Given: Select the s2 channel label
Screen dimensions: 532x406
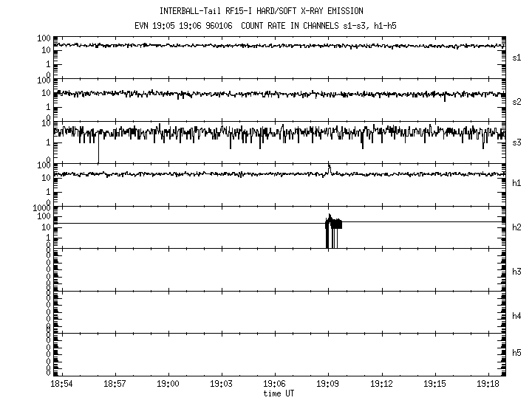Looking at the screenshot, I should [517, 100].
